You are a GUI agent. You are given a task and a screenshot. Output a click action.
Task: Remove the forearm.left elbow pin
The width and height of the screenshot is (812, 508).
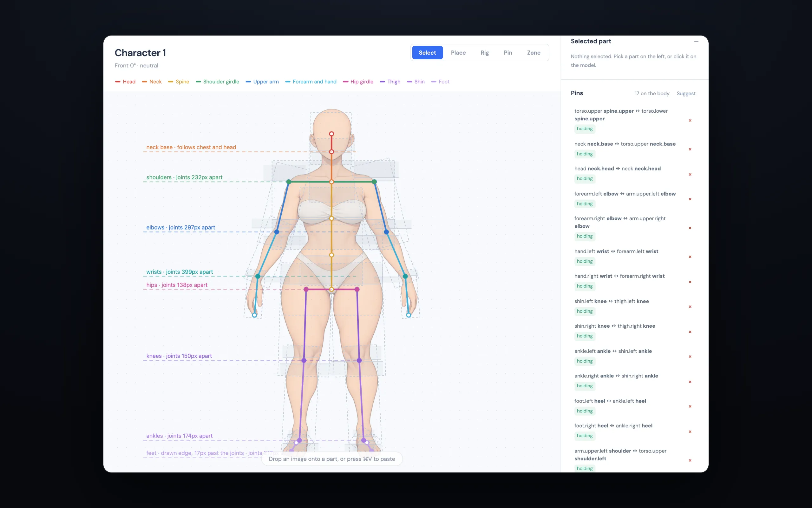(690, 199)
